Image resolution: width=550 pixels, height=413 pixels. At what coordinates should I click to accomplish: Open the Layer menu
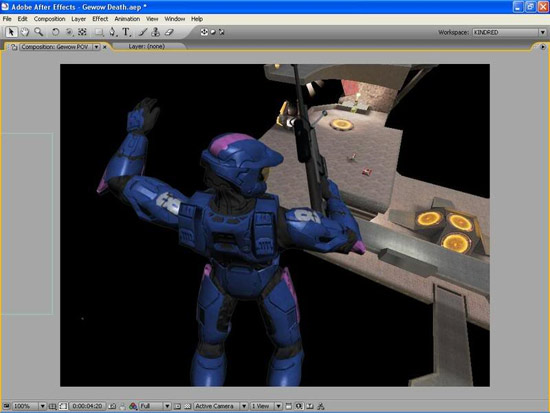pyautogui.click(x=78, y=19)
